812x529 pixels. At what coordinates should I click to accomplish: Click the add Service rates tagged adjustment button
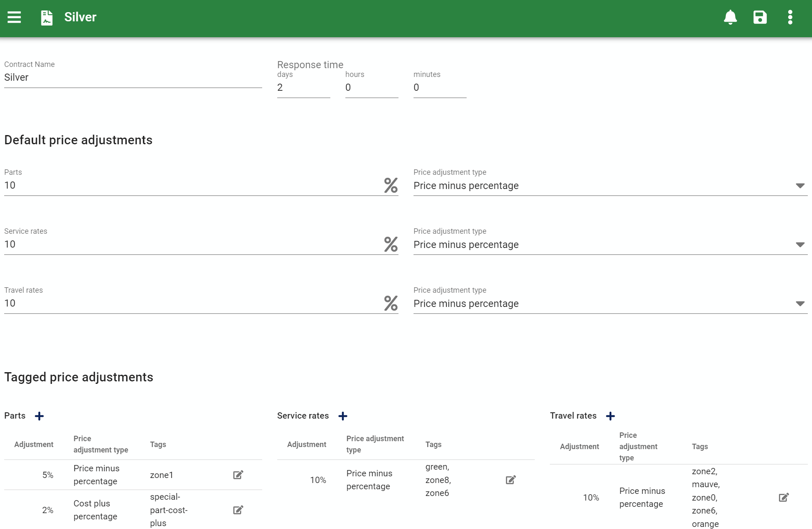tap(343, 415)
